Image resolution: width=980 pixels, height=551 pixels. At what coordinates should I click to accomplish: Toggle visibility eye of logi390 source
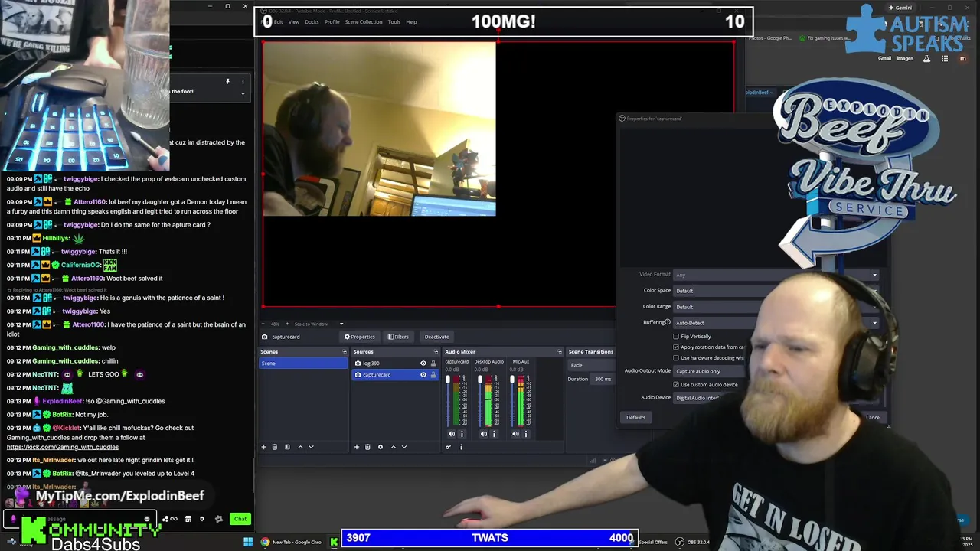(x=423, y=364)
